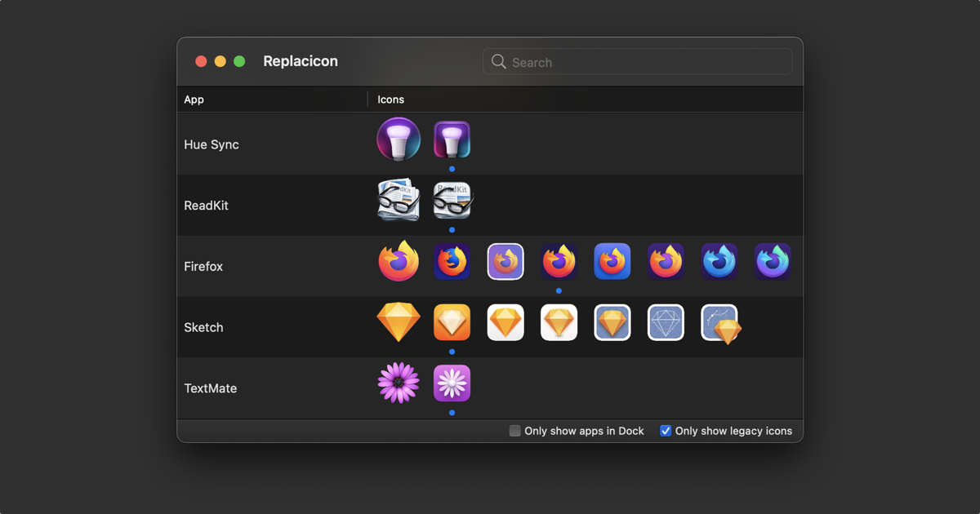This screenshot has height=514, width=980.
Task: Pick the original TextMate flower icon
Action: [x=399, y=383]
